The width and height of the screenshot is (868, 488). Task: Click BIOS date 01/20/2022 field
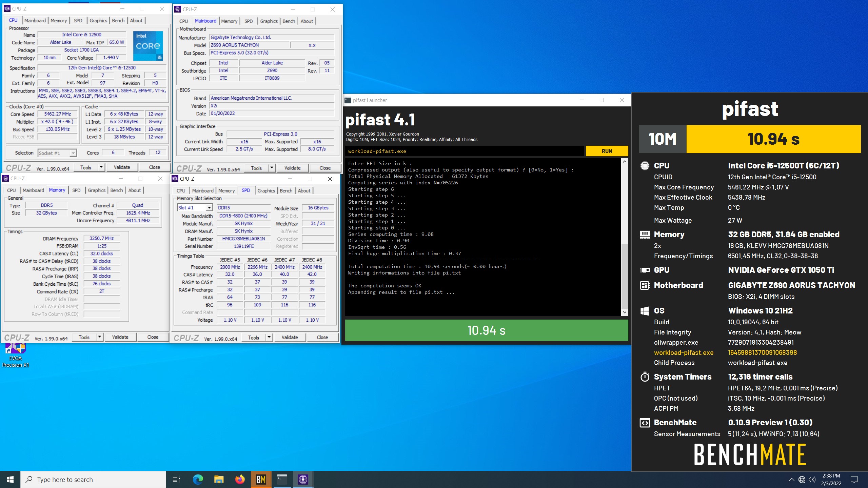click(272, 114)
